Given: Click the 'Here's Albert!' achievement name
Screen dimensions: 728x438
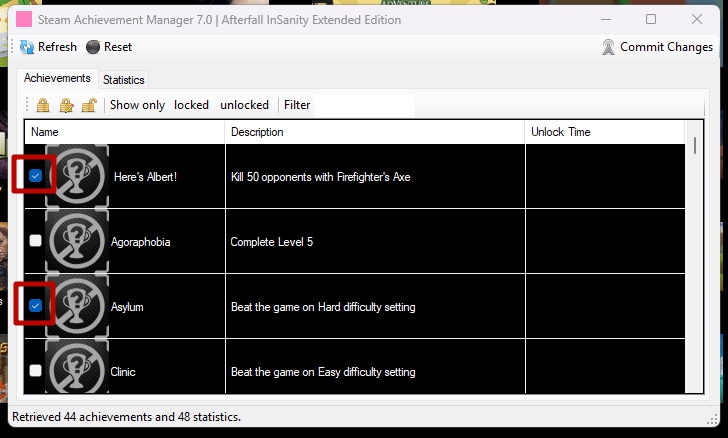Looking at the screenshot, I should tap(145, 177).
